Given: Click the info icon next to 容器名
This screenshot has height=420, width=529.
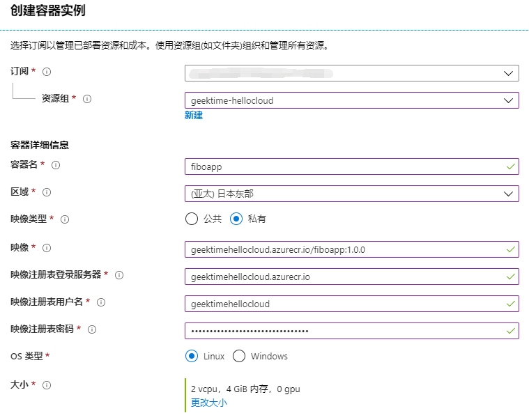Looking at the screenshot, I should pyautogui.click(x=56, y=165).
